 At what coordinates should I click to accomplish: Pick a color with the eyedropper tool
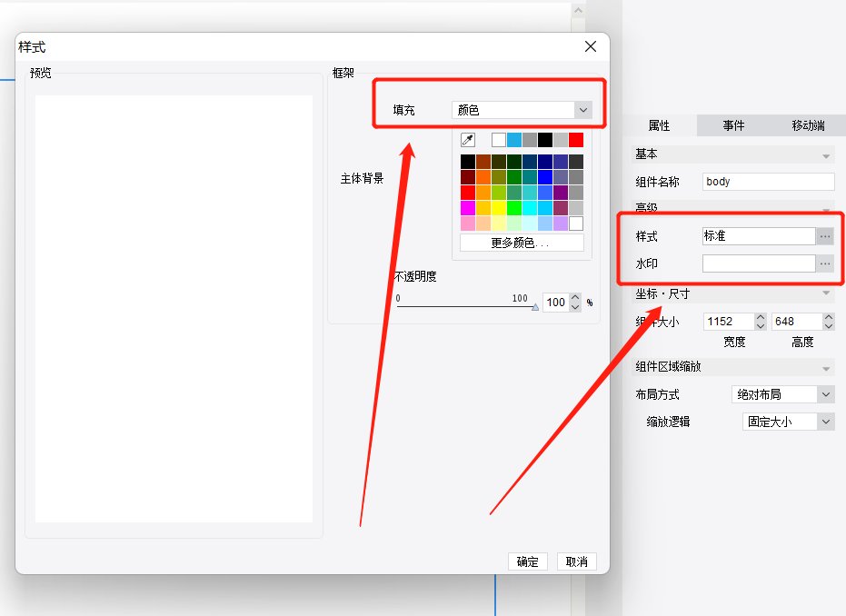coord(468,140)
